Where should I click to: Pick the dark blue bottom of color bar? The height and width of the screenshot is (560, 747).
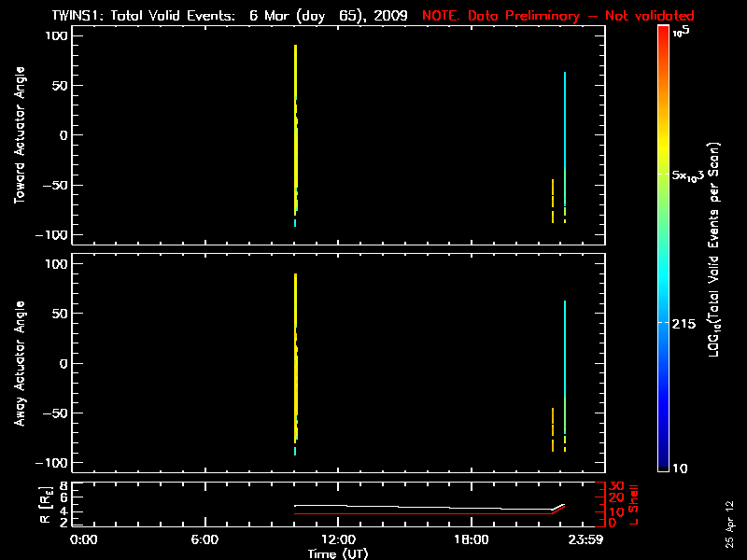(662, 462)
